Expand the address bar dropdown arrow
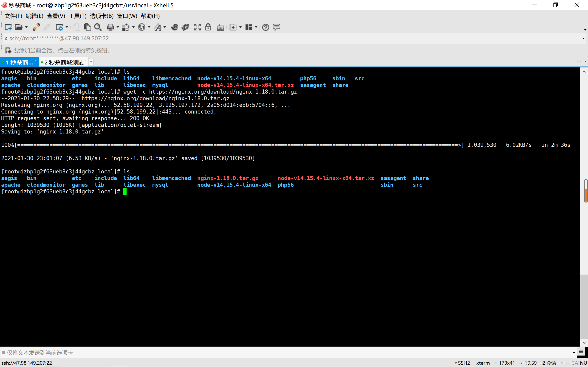Viewport: 588px width, 367px height. point(583,39)
